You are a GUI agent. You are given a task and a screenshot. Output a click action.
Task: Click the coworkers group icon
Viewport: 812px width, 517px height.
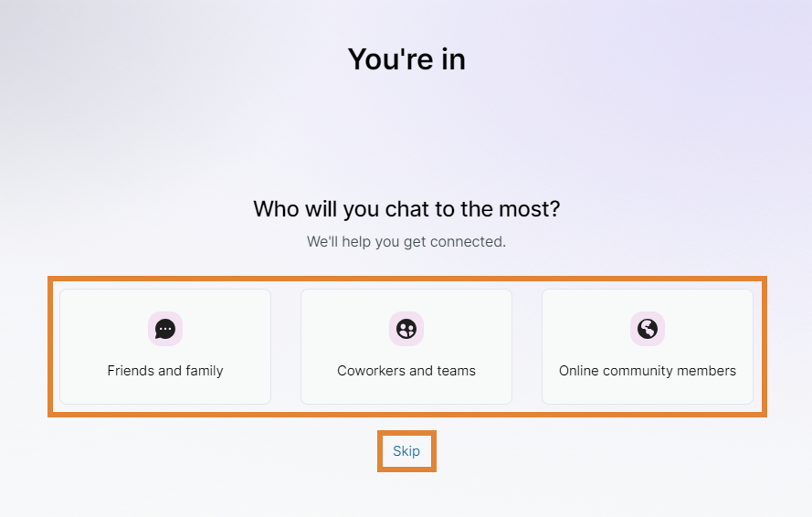tap(406, 329)
